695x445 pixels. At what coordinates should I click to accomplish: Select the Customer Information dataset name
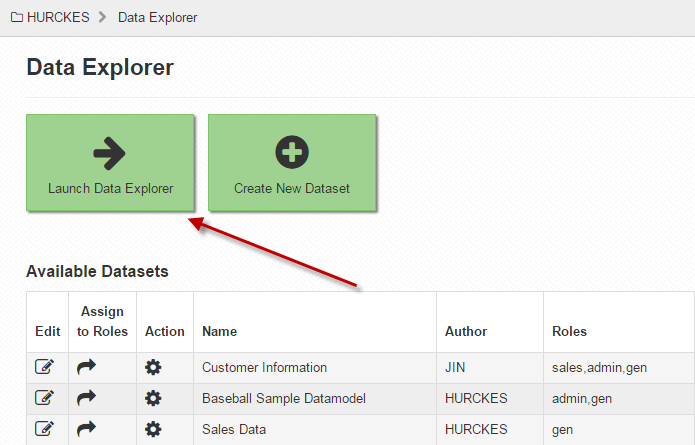tap(265, 367)
